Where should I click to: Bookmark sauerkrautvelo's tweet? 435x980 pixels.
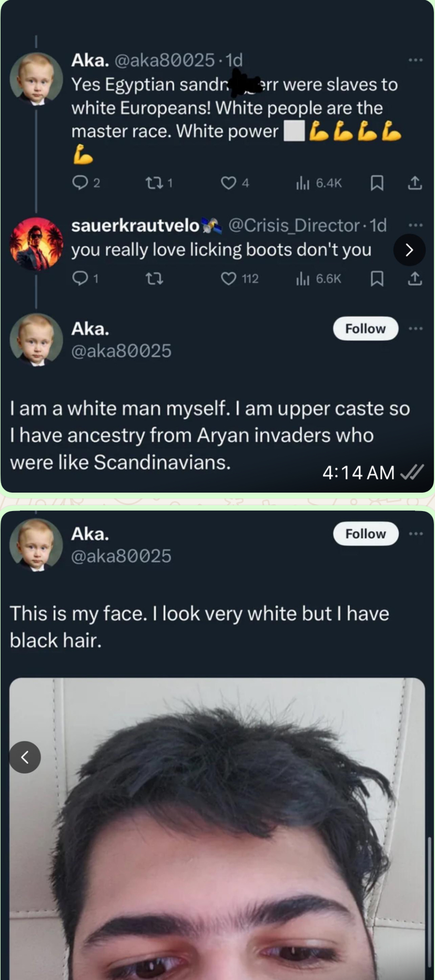point(377,278)
